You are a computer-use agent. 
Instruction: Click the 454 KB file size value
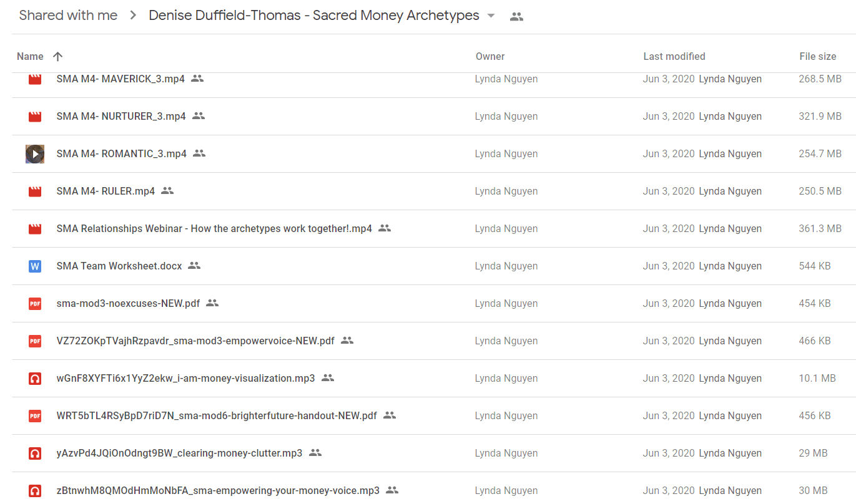pyautogui.click(x=815, y=304)
